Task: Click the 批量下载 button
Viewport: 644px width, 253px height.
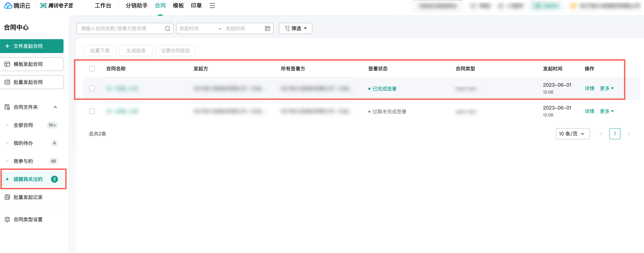Action: [x=100, y=51]
